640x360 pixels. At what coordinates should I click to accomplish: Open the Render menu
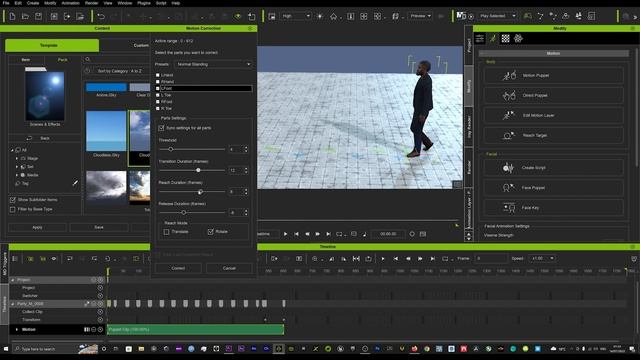pyautogui.click(x=91, y=3)
